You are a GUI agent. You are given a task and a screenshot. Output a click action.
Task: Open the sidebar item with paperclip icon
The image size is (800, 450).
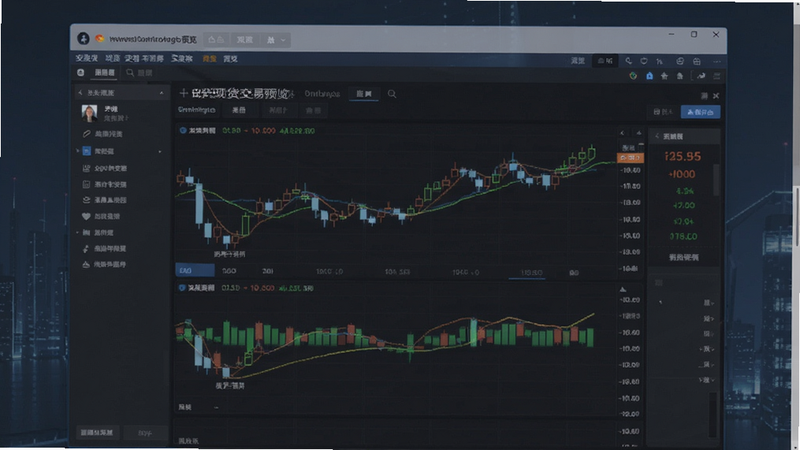102,134
